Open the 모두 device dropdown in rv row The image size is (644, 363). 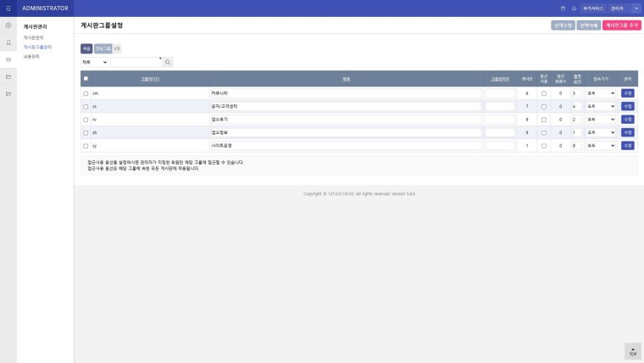point(601,120)
